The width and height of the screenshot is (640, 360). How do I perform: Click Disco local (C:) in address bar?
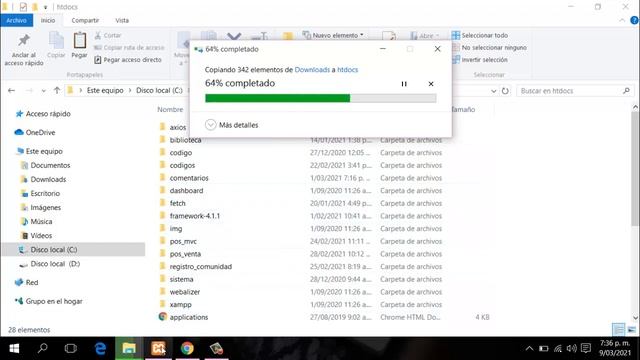pyautogui.click(x=159, y=91)
